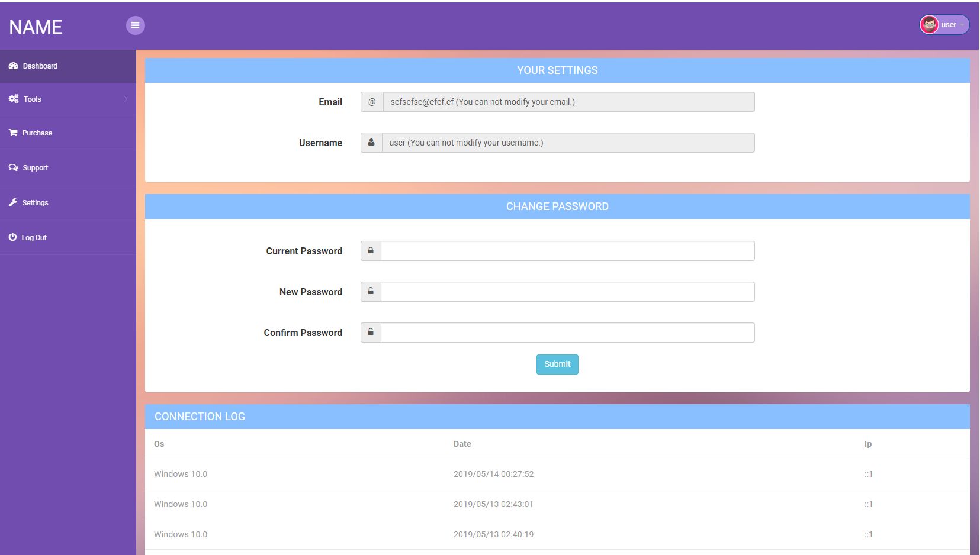The width and height of the screenshot is (980, 555).
Task: Click the CONNECTION LOG panel header
Action: pyautogui.click(x=557, y=417)
